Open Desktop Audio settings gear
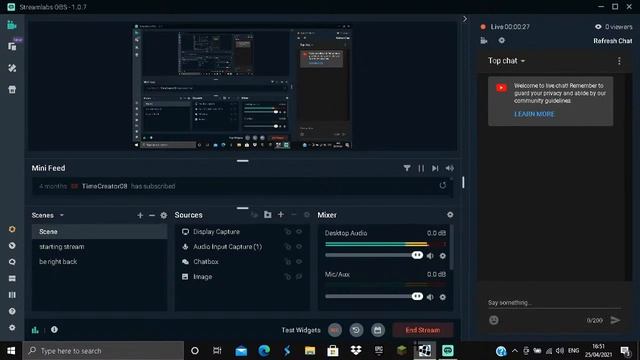Viewport: 640px width, 360px height. pos(443,256)
